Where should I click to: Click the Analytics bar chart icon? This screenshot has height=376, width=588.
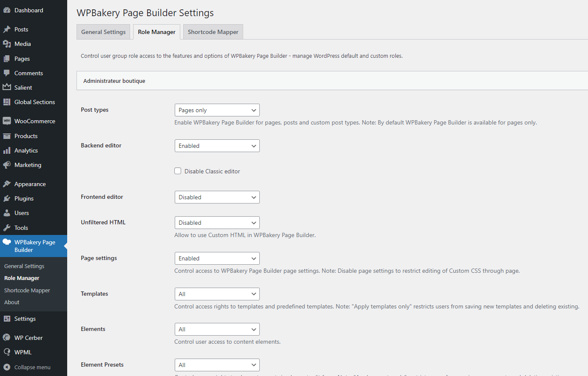[x=7, y=150]
